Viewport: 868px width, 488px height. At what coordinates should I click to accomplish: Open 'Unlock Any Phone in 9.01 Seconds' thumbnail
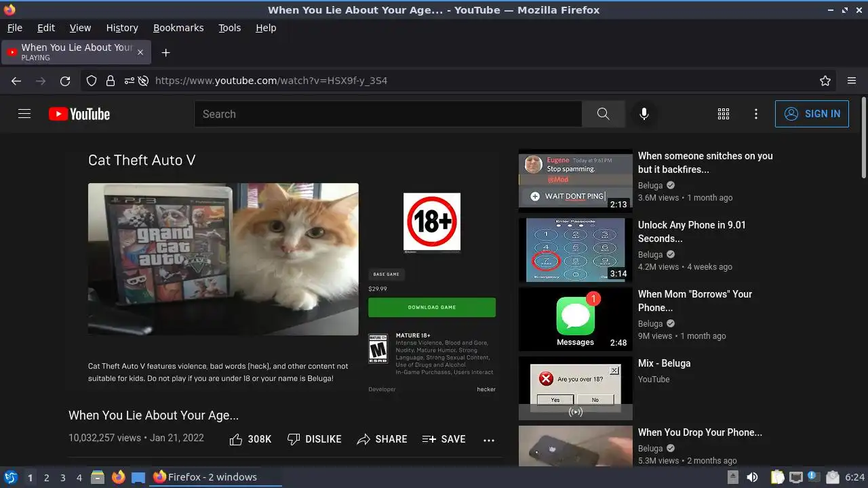(575, 250)
